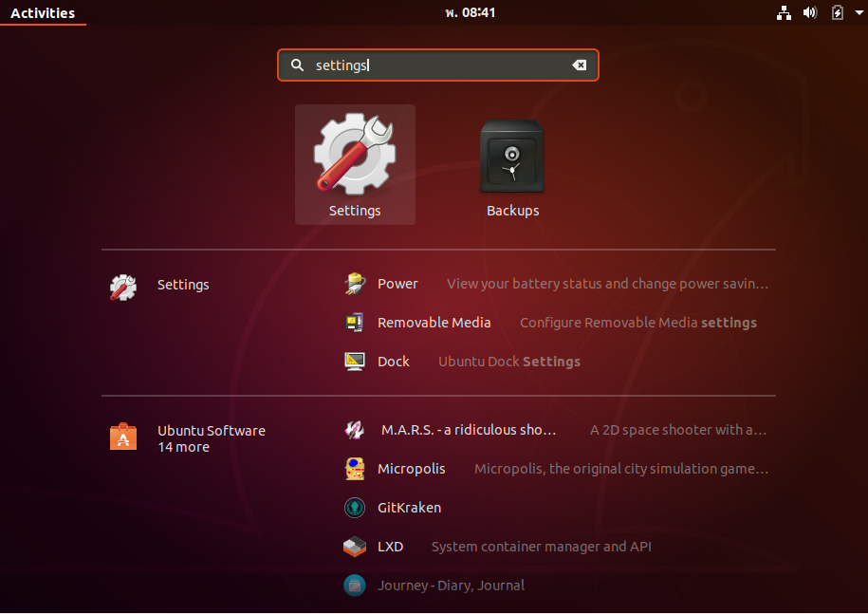Select Journey - Diary, Journal result
868x614 pixels.
pyautogui.click(x=354, y=585)
